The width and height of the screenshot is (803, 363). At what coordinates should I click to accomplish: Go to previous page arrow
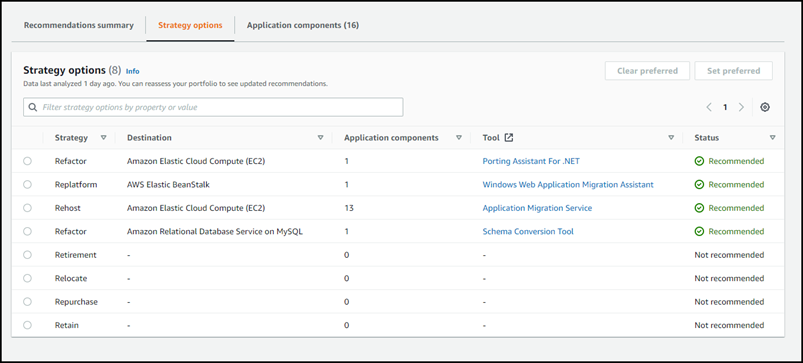[709, 108]
